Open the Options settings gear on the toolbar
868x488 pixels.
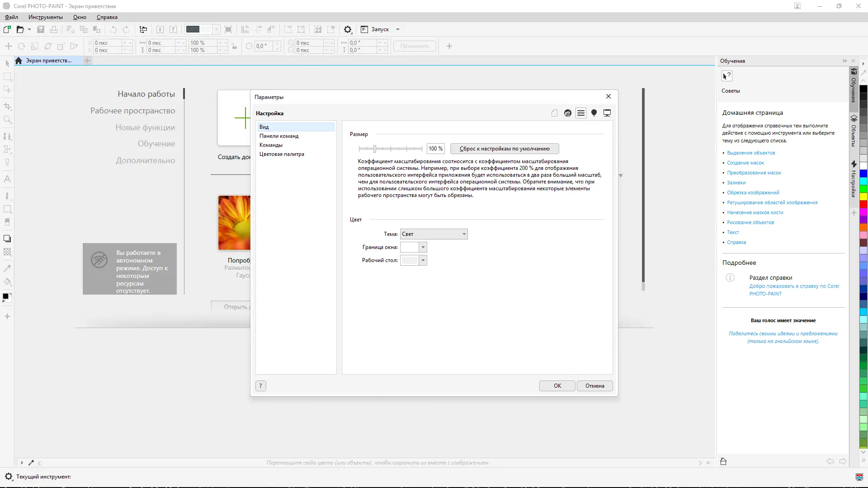point(348,29)
